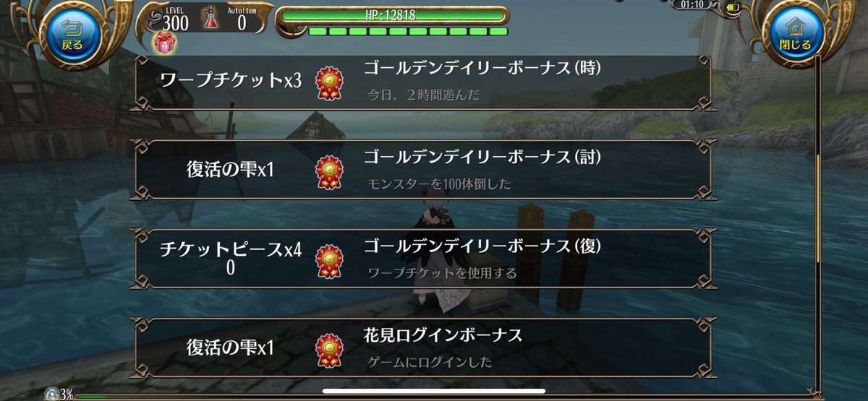Tap the green segmented gauge under HP
The height and width of the screenshot is (401, 868).
click(408, 31)
